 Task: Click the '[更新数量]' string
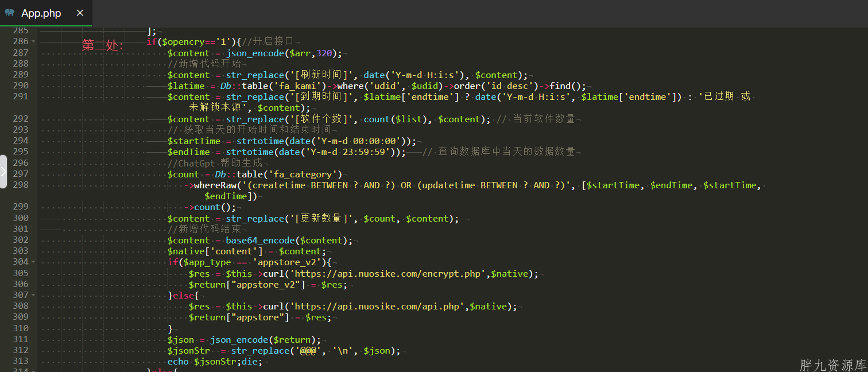(321, 219)
